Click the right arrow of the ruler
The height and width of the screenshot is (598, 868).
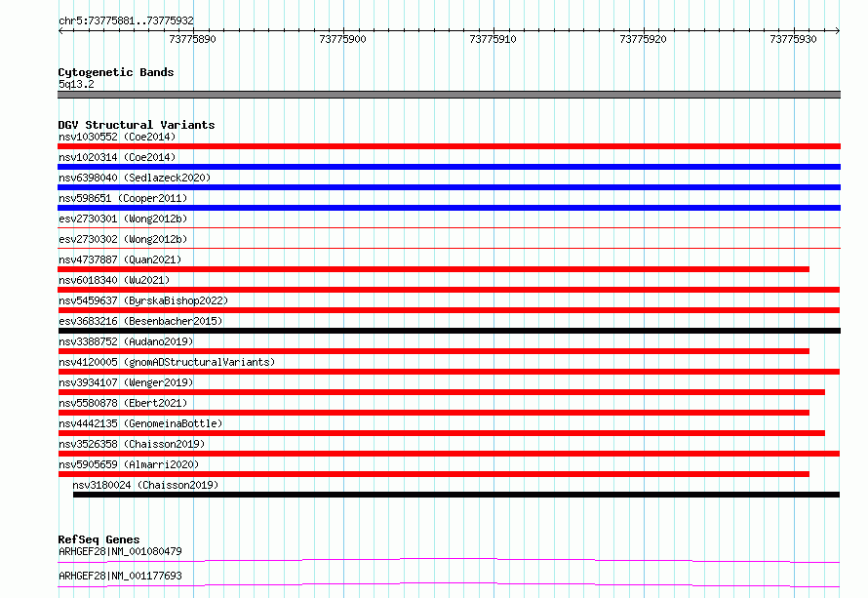pyautogui.click(x=837, y=30)
